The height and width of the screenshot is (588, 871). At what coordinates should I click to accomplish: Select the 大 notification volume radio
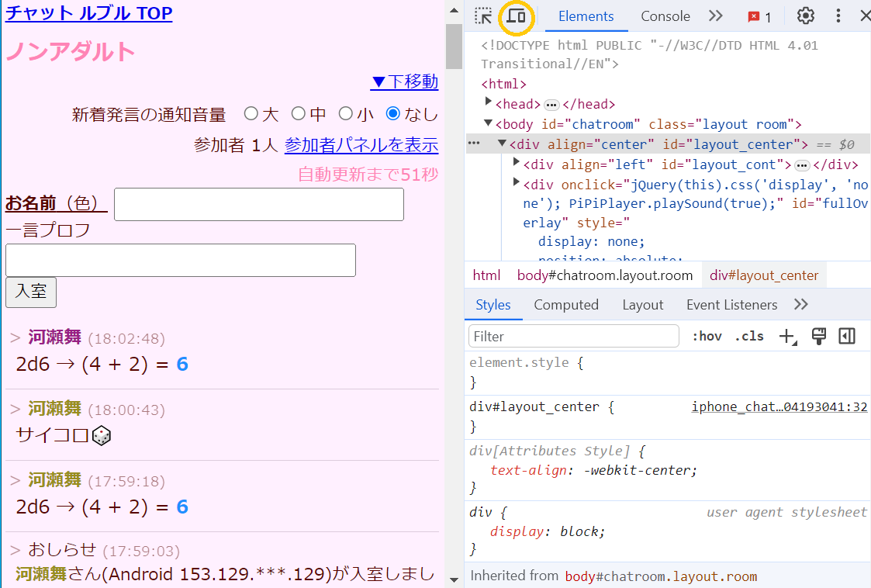251,114
